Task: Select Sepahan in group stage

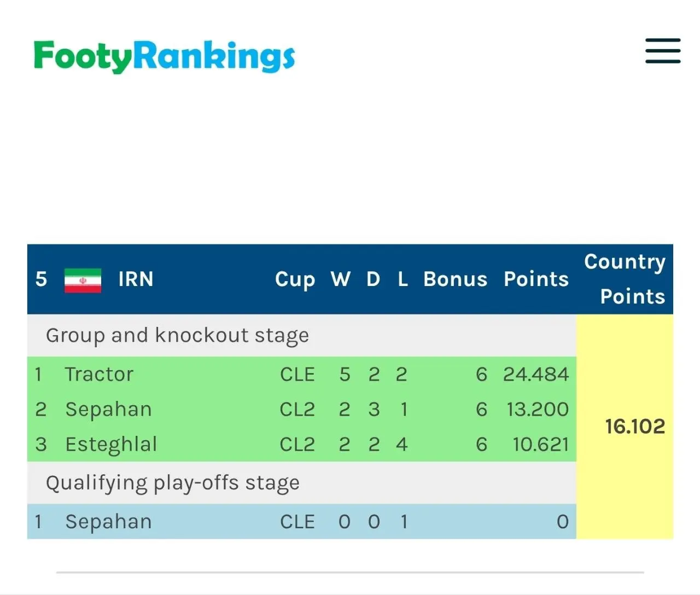Action: [108, 410]
